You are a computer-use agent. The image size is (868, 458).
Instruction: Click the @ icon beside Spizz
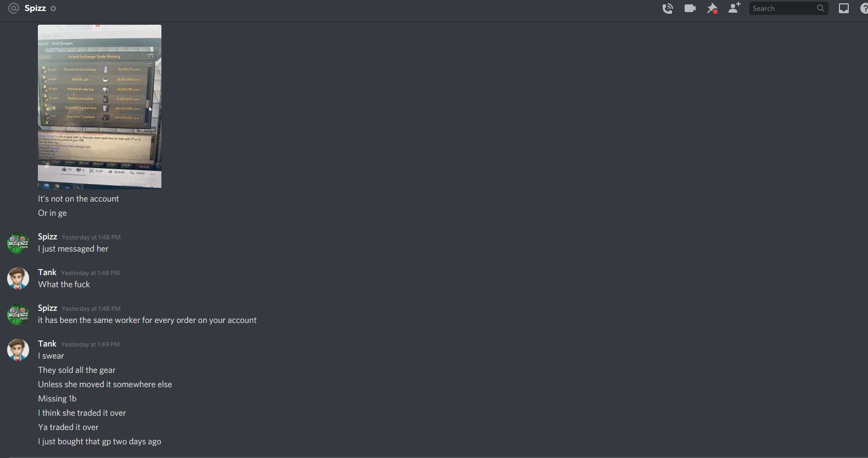14,8
